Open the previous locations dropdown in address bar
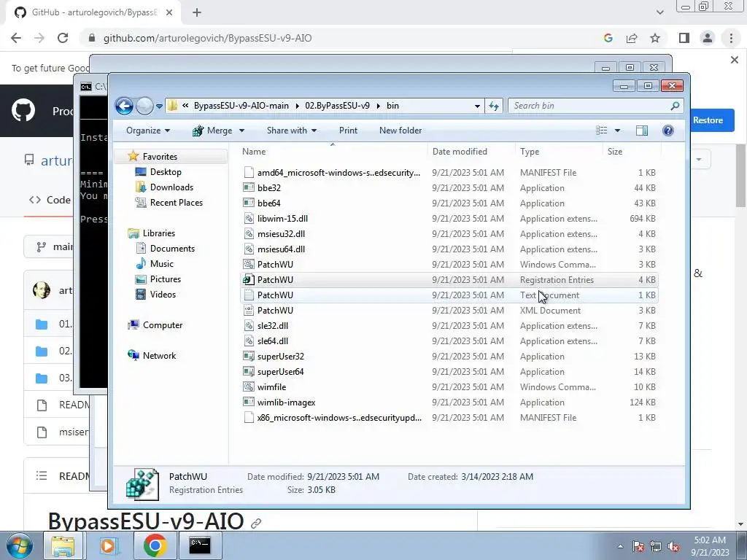 click(477, 106)
